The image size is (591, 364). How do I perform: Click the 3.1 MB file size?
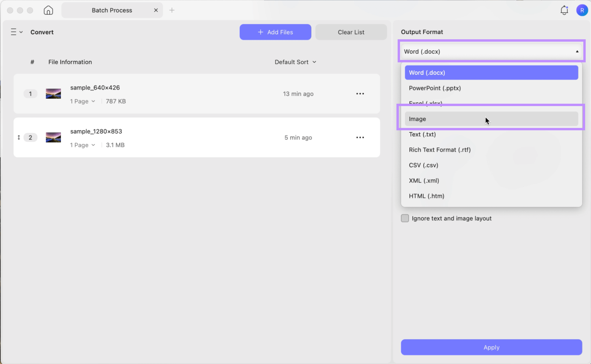[x=115, y=145]
